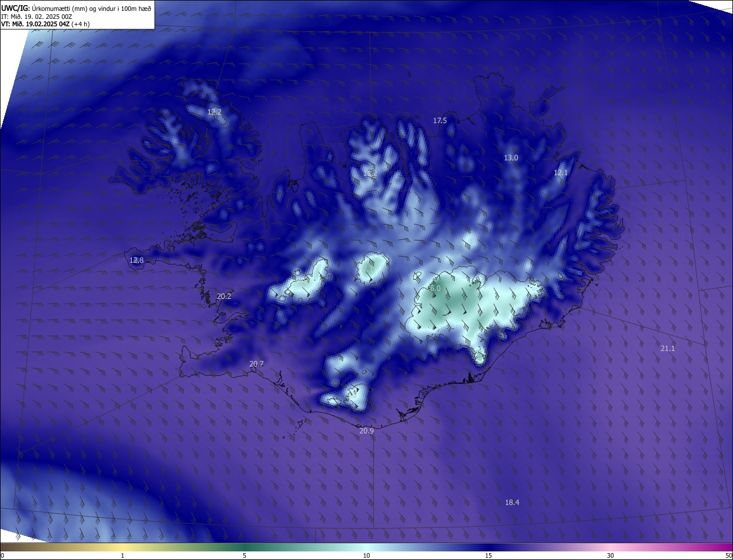Screen dimensions: 733x560
Task: Click the '10' label on the color scale
Action: [x=366, y=555]
